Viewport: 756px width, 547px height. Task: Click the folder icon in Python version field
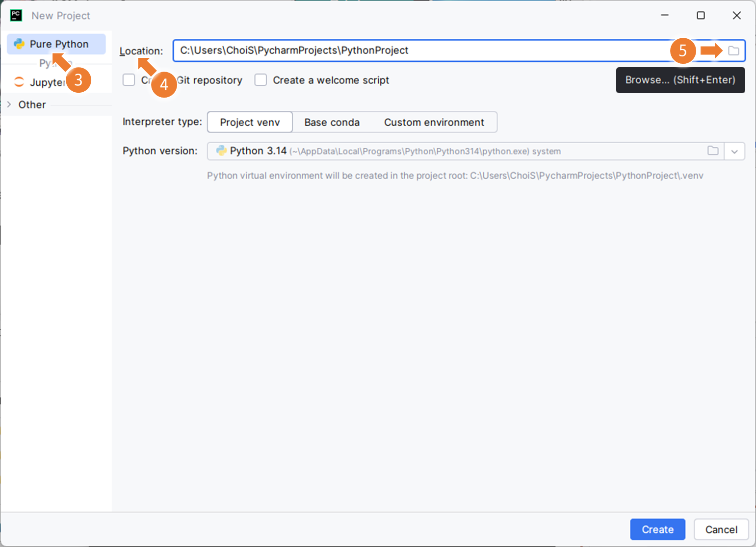pos(713,151)
